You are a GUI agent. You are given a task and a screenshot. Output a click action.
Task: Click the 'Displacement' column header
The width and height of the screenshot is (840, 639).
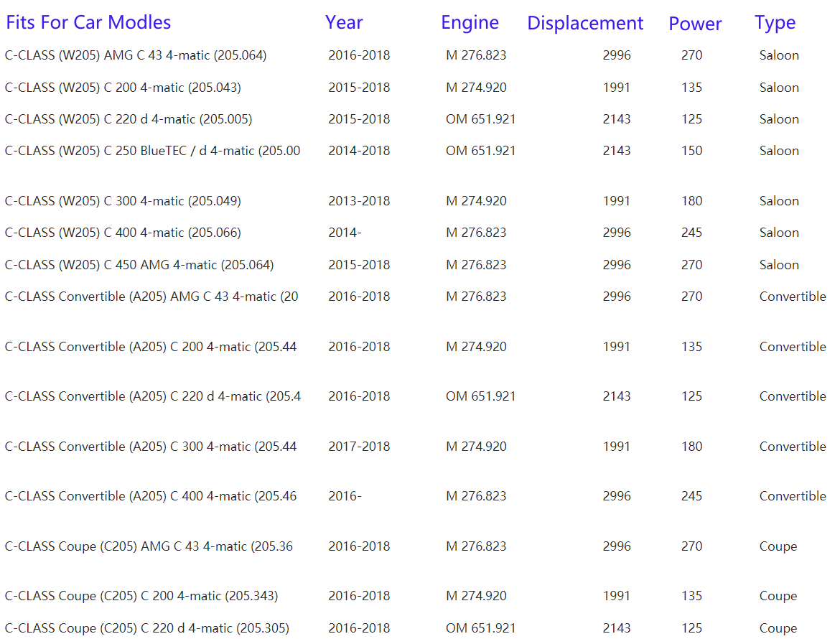click(585, 23)
